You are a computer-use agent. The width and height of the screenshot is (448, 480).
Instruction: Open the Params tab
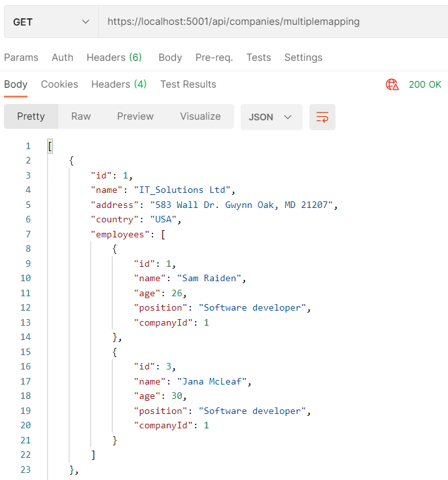click(21, 58)
